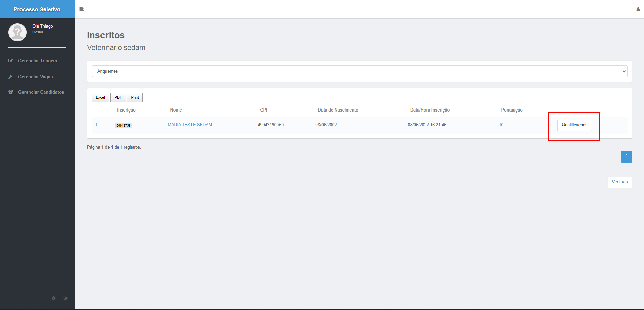Image resolution: width=644 pixels, height=310 pixels.
Task: Open the Gerenciar Triagem menu item
Action: pyautogui.click(x=37, y=61)
